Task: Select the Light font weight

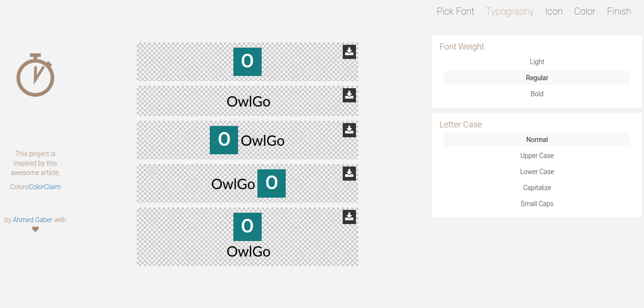Action: tap(537, 62)
